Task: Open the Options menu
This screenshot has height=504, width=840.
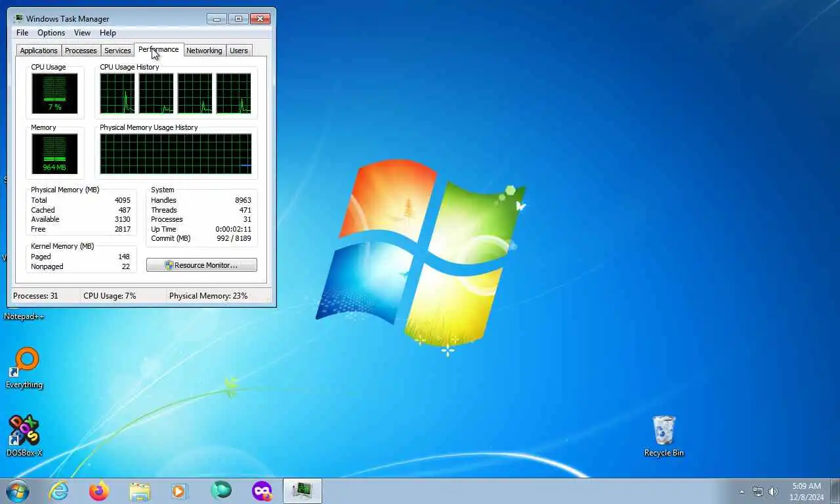Action: tap(51, 33)
